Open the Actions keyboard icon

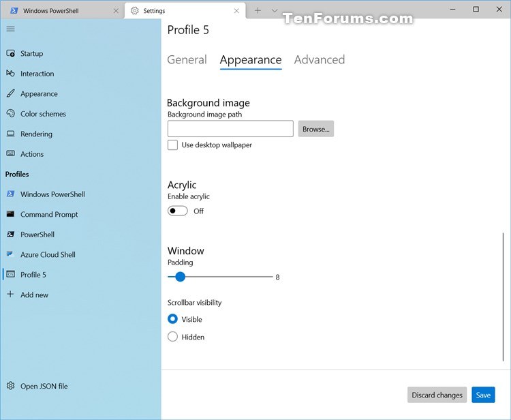pyautogui.click(x=10, y=153)
